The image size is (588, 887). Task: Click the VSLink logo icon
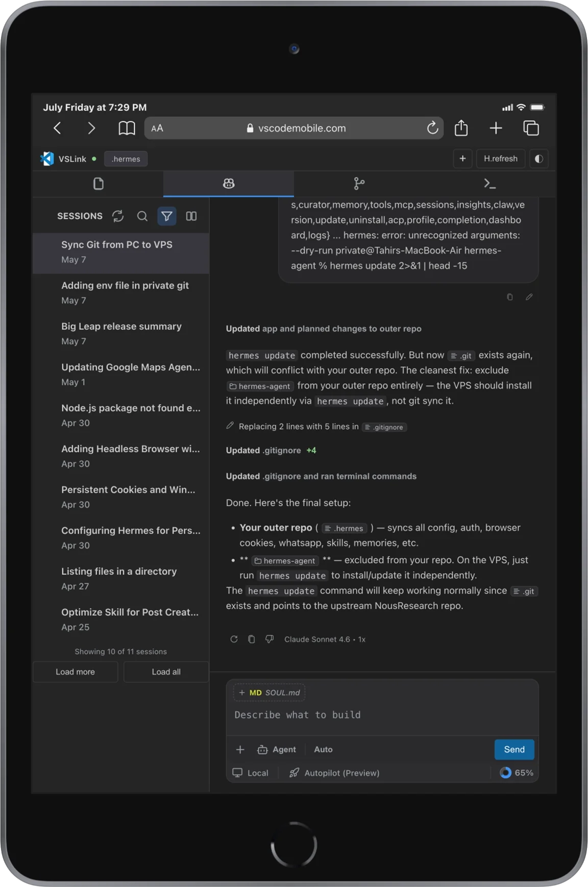47,159
